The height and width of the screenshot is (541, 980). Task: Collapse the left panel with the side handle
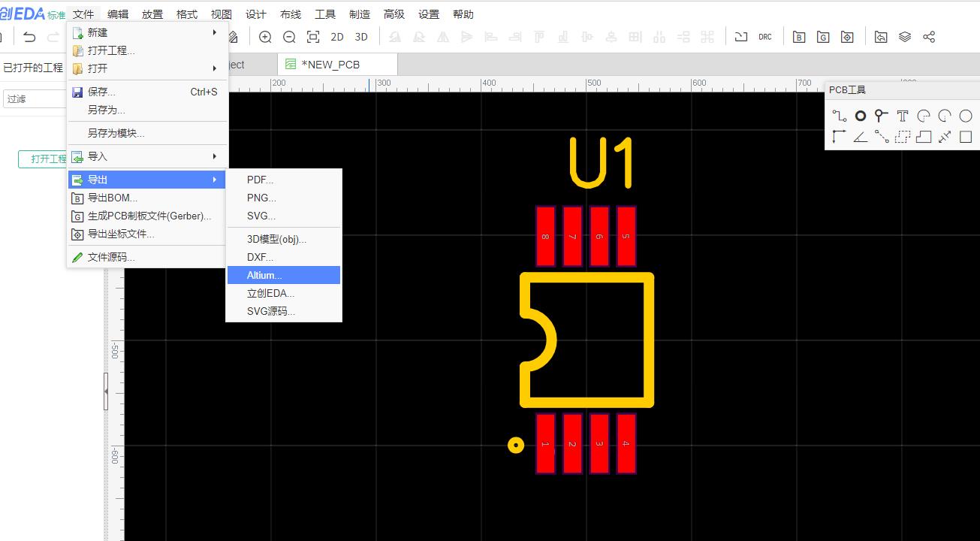point(106,391)
